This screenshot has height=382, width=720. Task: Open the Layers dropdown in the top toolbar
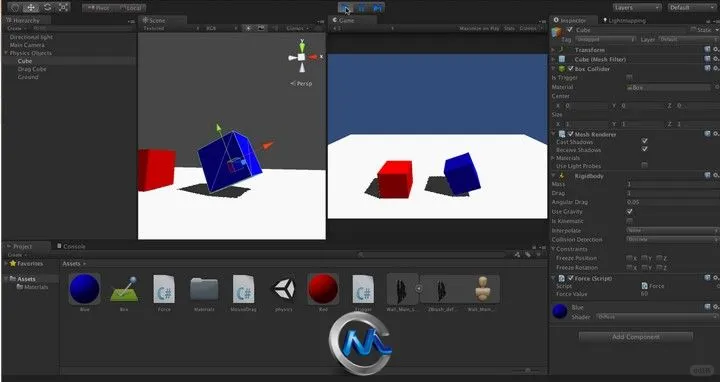click(x=637, y=7)
